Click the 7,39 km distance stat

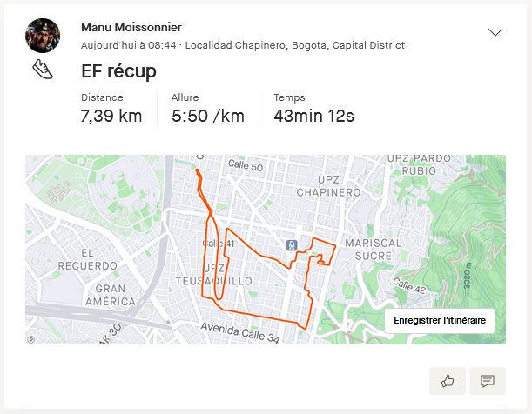pyautogui.click(x=111, y=116)
